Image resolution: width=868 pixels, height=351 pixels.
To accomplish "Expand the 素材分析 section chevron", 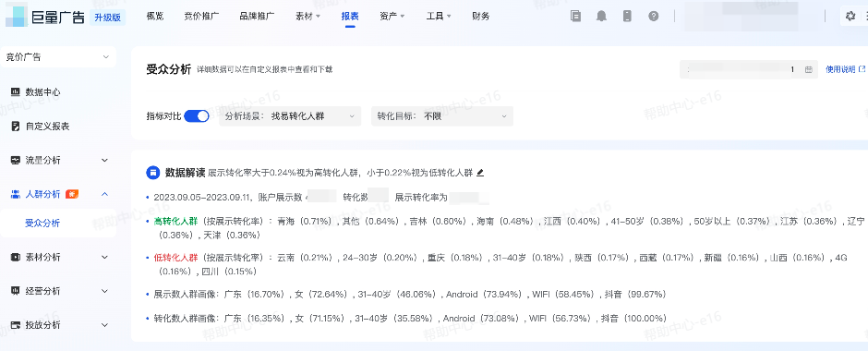I will 104,257.
